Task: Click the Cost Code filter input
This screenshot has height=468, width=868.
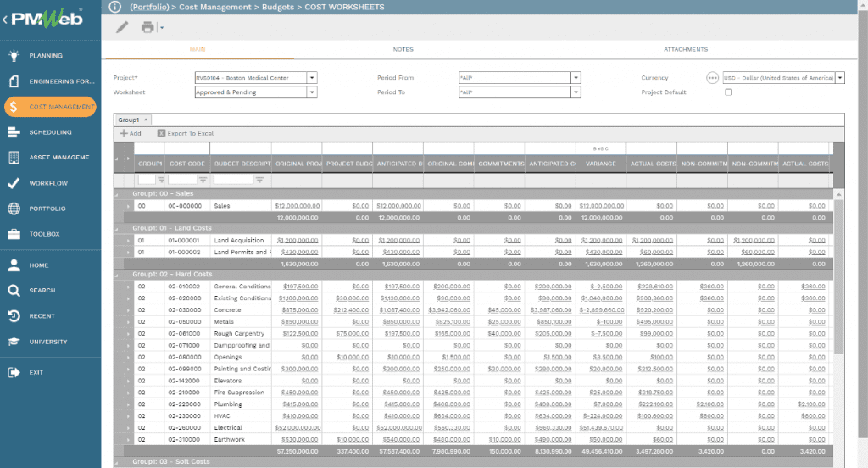Action: coord(182,180)
